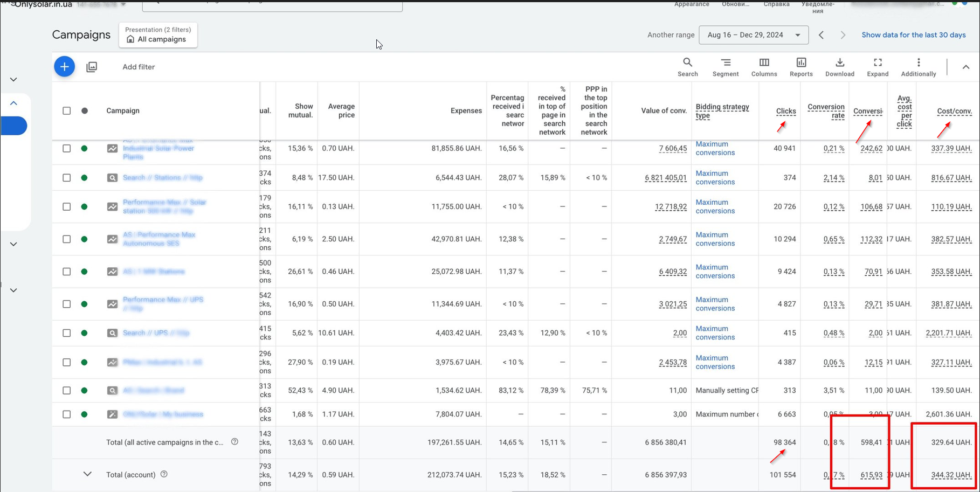Open the All campaigns presentation selector
The height and width of the screenshot is (492, 980).
(158, 35)
